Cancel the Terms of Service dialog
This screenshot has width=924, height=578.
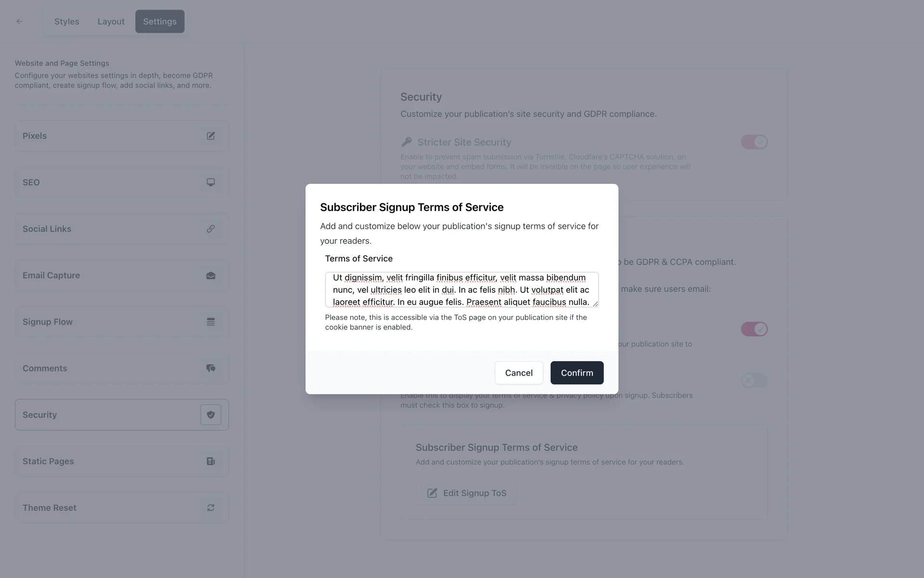(518, 373)
